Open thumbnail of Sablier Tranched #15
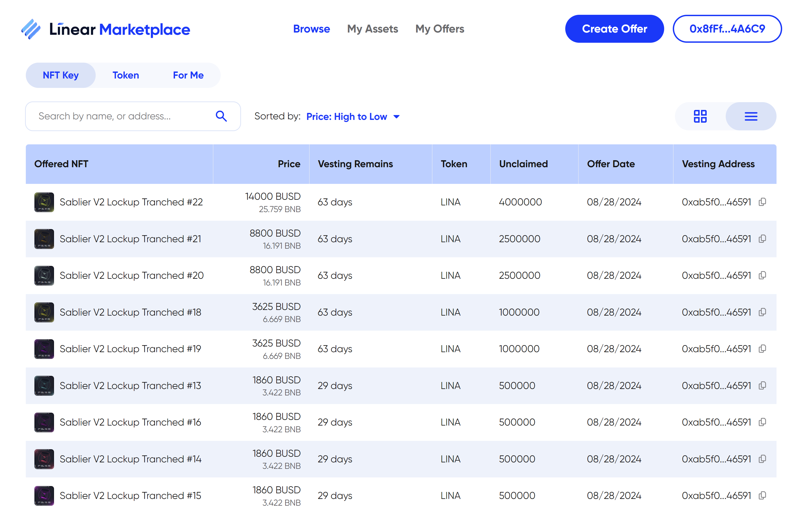 (44, 496)
